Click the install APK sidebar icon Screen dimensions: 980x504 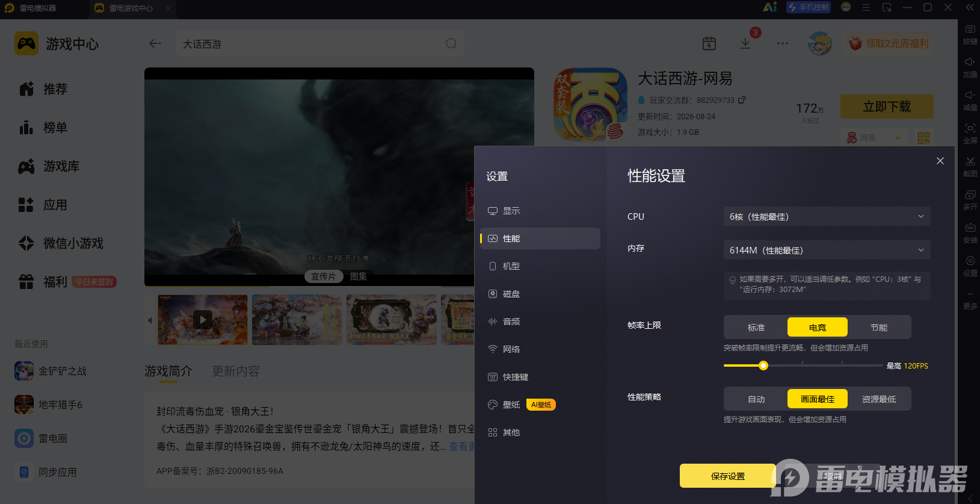pos(970,232)
